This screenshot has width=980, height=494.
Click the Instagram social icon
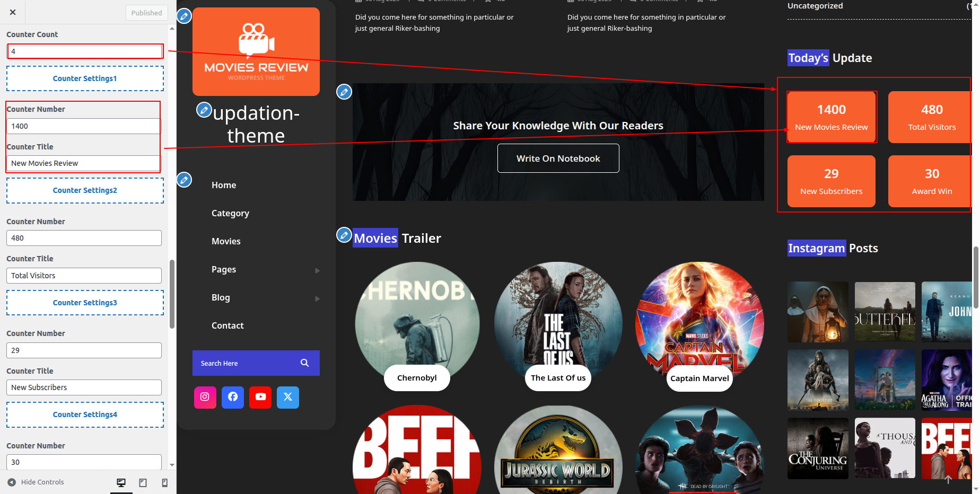point(205,397)
